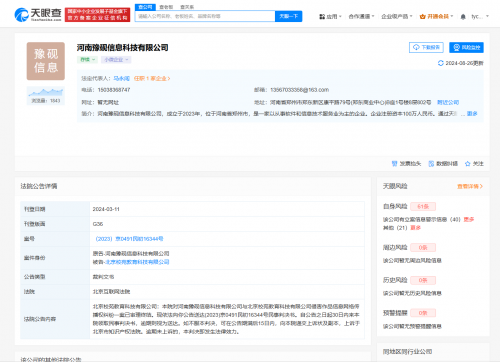
Task: Open the Tianyancha home logo
Action: click(38, 14)
